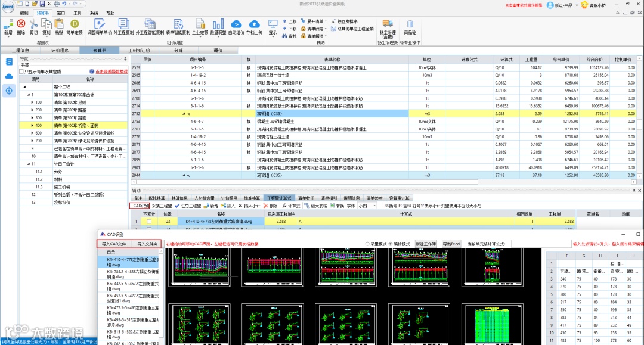This screenshot has height=345, width=644.
Task: Switch to 计价程序 top tab
Action: coord(60,51)
